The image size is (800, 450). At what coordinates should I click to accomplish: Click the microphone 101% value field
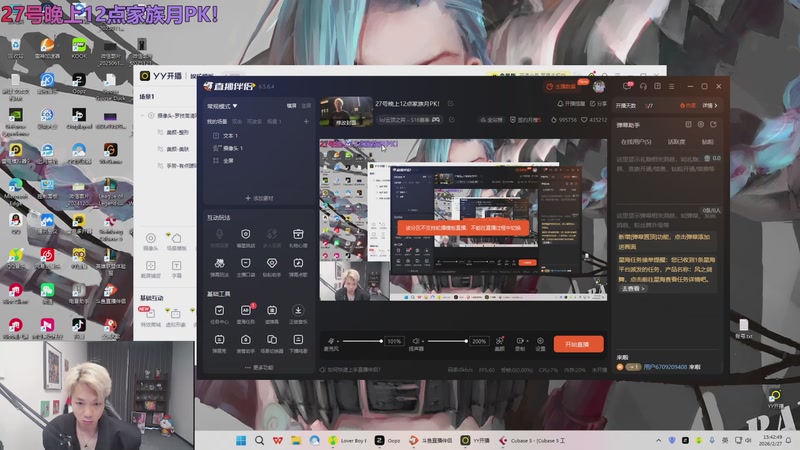(x=394, y=341)
